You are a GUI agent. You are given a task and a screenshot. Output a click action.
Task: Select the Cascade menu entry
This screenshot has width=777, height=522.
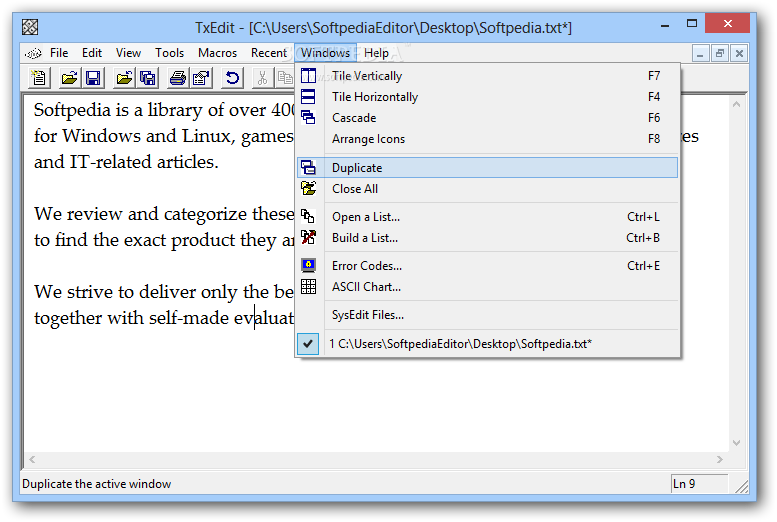coord(488,117)
